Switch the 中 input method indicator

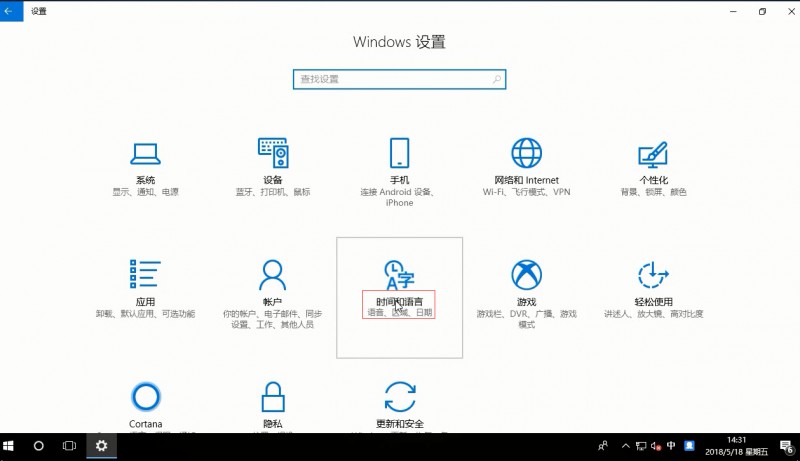point(671,446)
